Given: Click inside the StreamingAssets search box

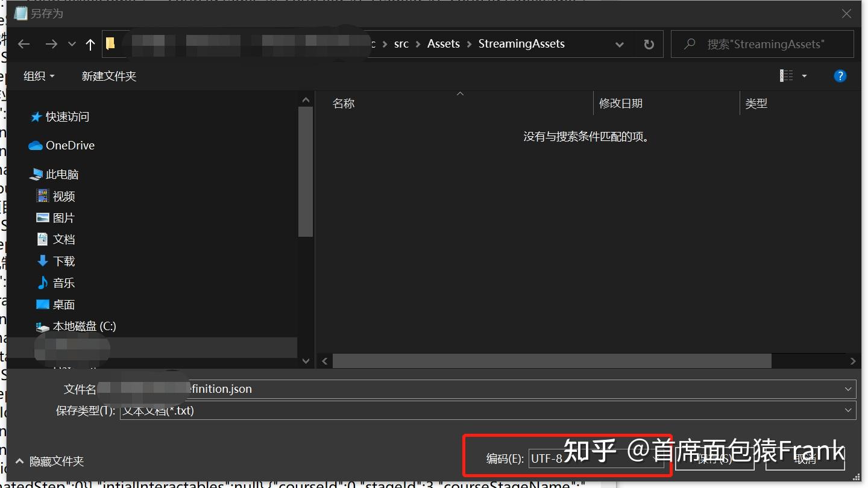Looking at the screenshot, I should click(x=763, y=43).
